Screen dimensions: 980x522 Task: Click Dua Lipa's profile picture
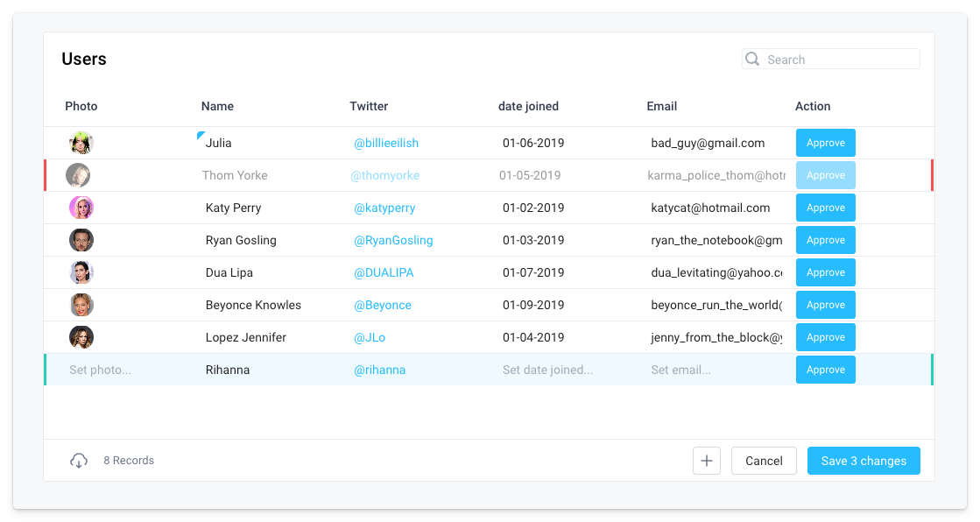click(81, 272)
